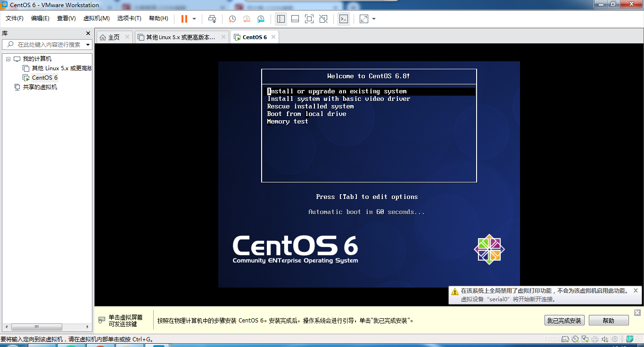Image resolution: width=644 pixels, height=347 pixels.
Task: Click 'Automatic boot in 60 seconds...' text
Action: pos(367,212)
